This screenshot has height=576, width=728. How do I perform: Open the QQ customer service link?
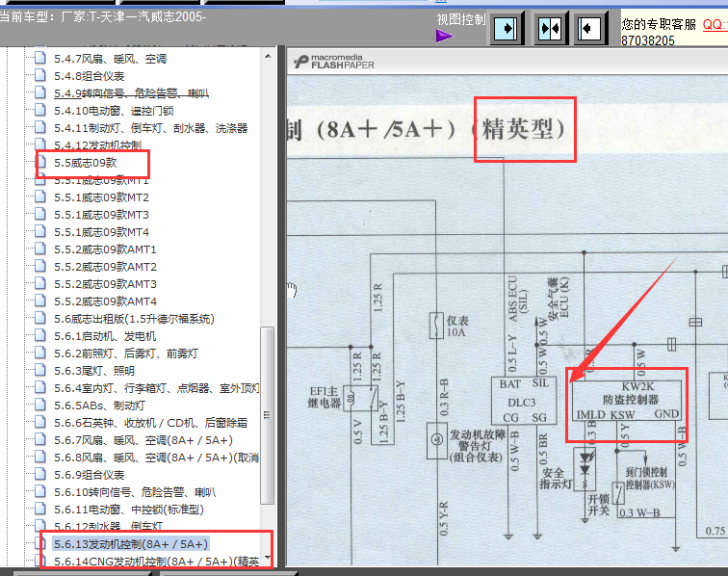pos(715,24)
